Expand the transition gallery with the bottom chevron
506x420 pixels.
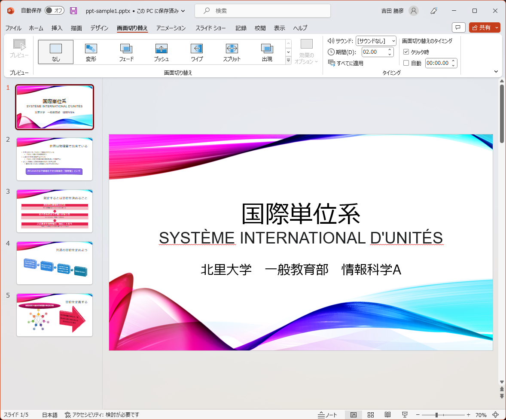(x=288, y=61)
